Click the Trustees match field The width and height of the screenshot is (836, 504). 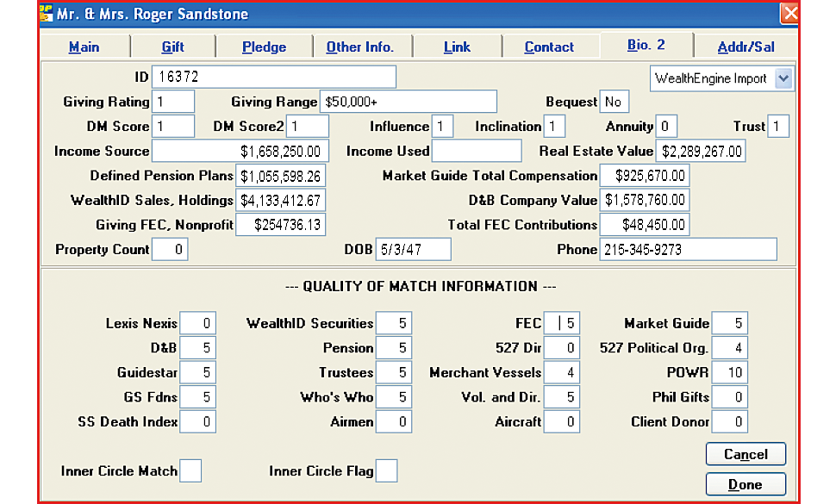tap(394, 372)
